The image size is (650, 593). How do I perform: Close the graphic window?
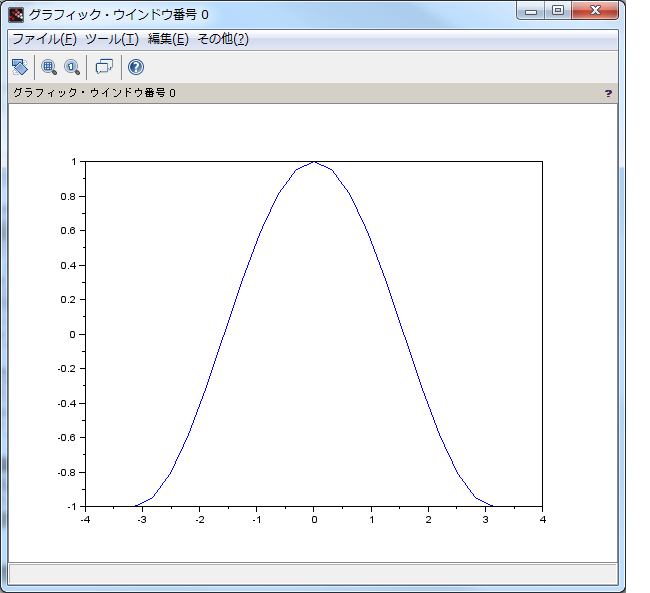tap(595, 11)
